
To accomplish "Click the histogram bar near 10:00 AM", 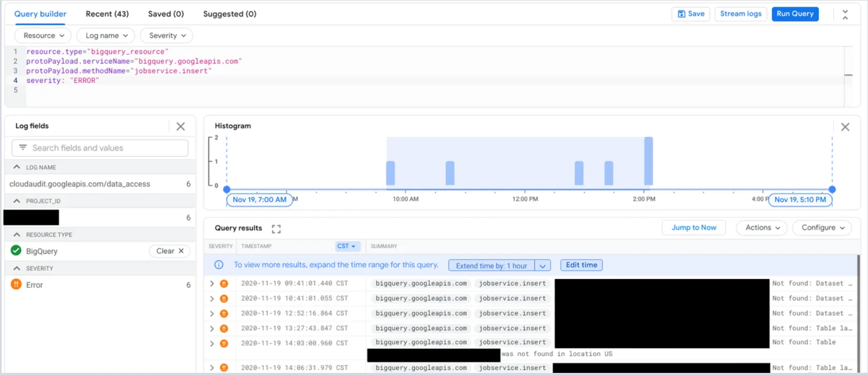I will (391, 173).
